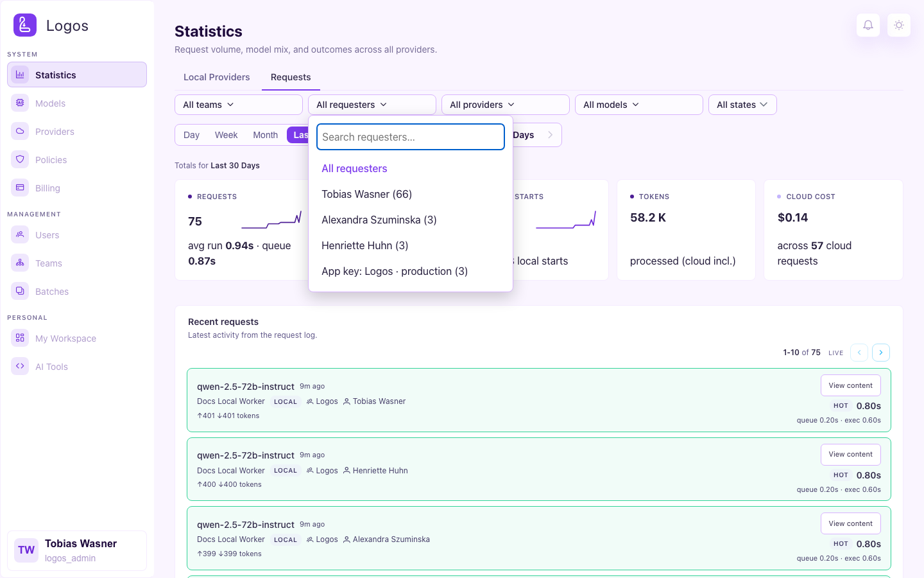
Task: Open Users from the sidebar
Action: (x=77, y=234)
